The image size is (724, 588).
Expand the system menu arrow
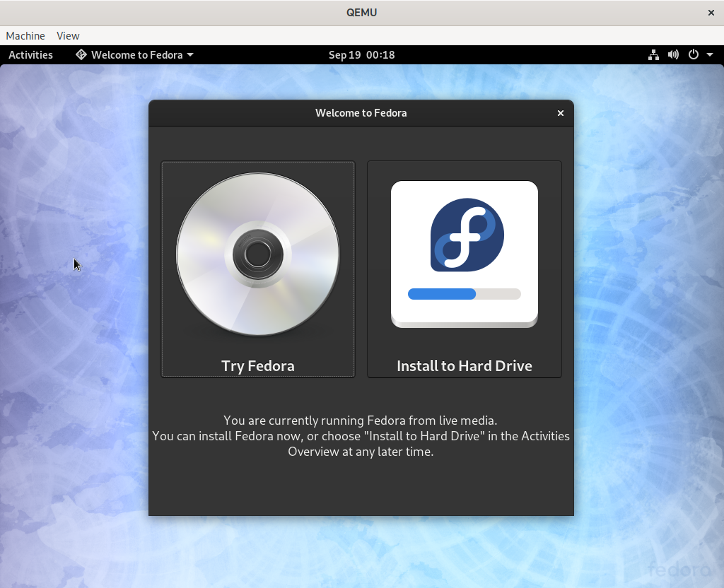[x=710, y=55]
